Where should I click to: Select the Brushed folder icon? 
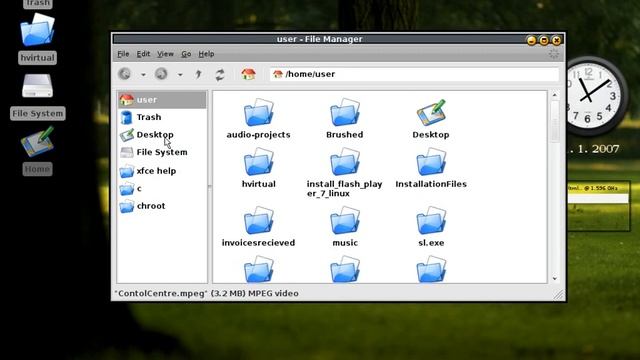[345, 112]
